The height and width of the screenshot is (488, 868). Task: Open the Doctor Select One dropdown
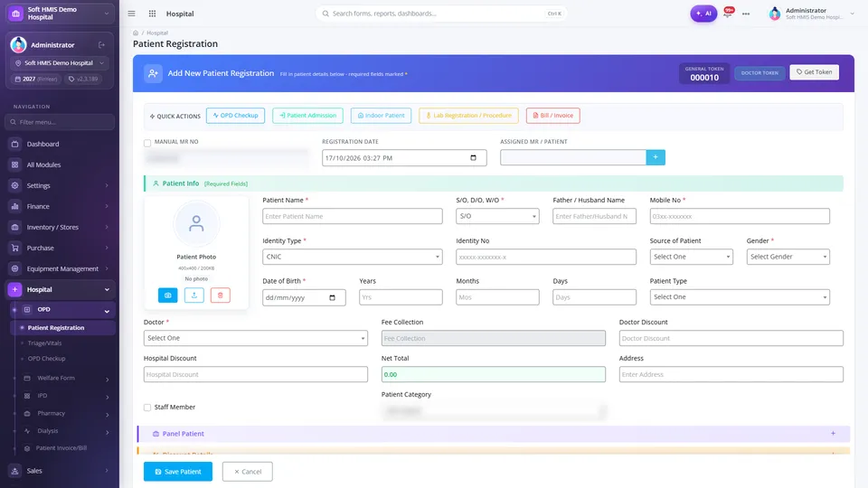[255, 338]
